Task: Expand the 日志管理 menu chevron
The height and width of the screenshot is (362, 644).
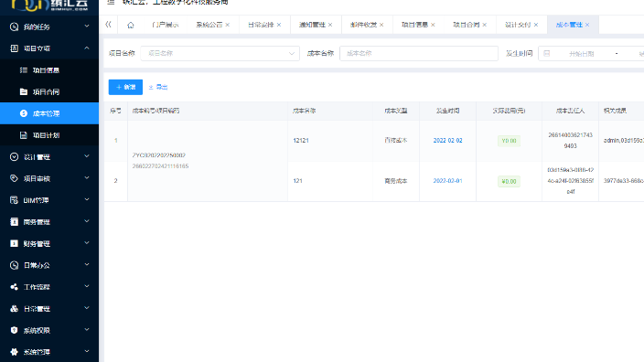Action: pyautogui.click(x=87, y=308)
